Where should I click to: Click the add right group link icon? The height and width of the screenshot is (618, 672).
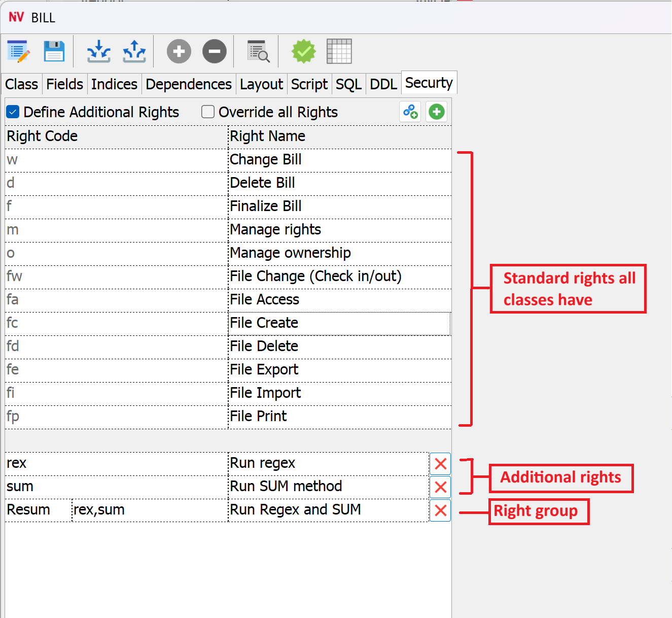[x=410, y=112]
